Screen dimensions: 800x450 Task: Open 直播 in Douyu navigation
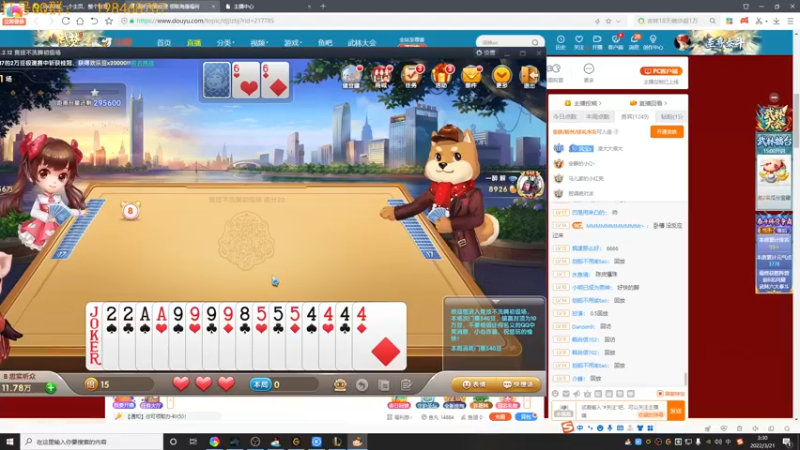(194, 43)
